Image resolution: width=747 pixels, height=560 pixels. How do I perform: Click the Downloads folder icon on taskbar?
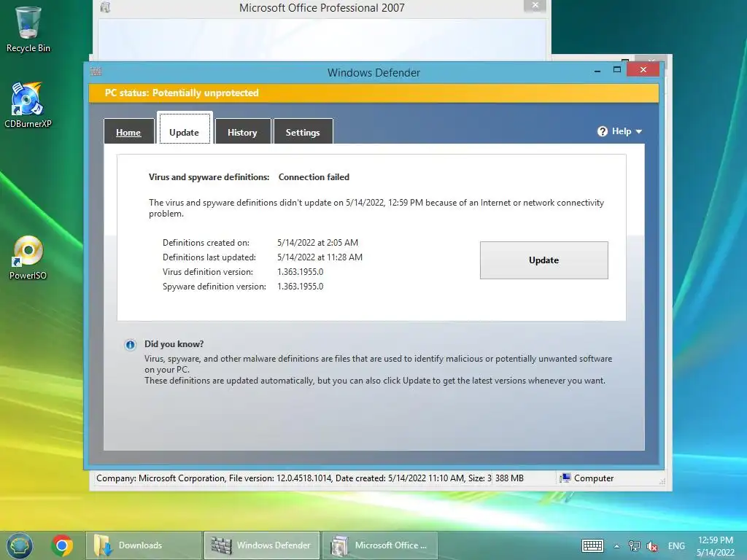coord(102,545)
